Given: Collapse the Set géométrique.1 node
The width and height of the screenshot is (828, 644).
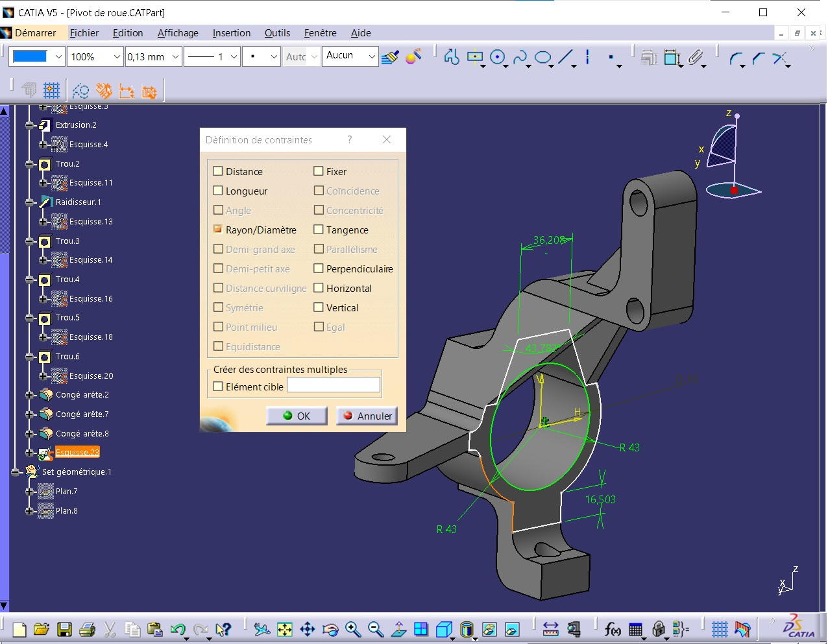Looking at the screenshot, I should (16, 472).
